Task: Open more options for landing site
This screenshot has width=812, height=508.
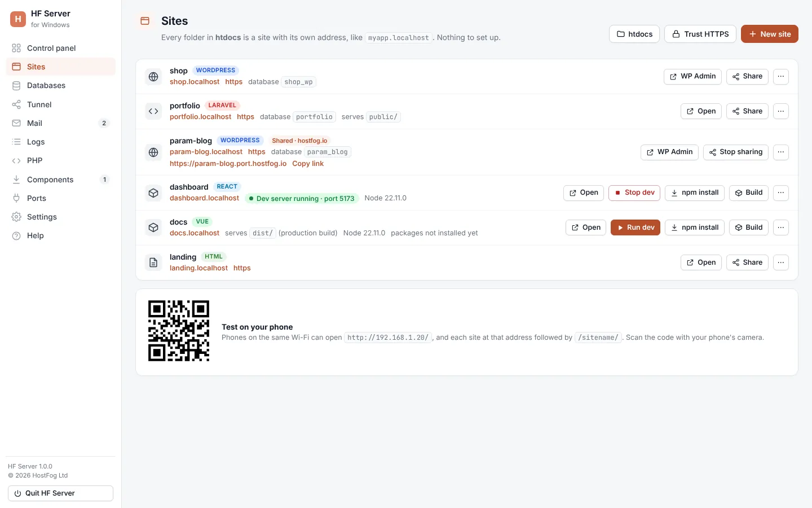Action: pyautogui.click(x=781, y=262)
